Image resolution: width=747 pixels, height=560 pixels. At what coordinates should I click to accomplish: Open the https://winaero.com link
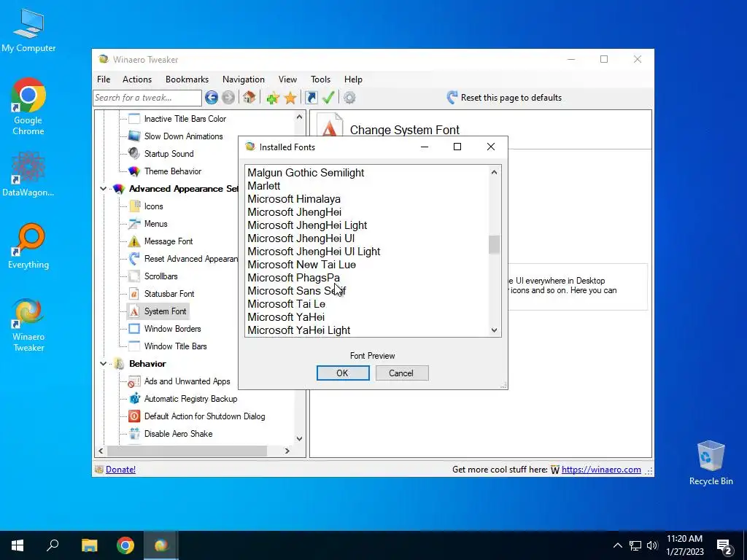601,470
